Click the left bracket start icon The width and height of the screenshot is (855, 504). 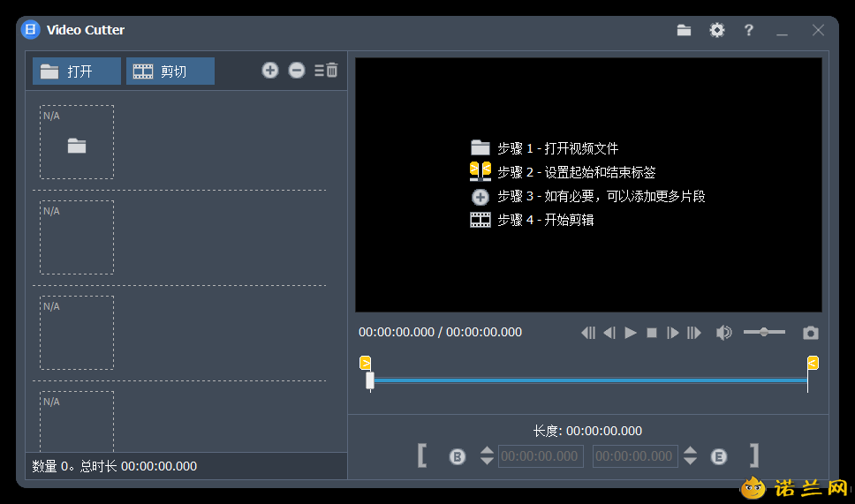(422, 455)
